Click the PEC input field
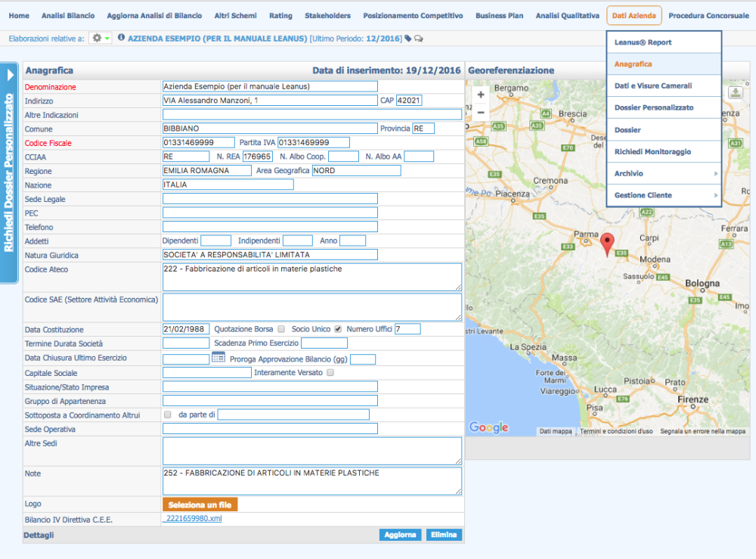The height and width of the screenshot is (559, 756). point(270,213)
